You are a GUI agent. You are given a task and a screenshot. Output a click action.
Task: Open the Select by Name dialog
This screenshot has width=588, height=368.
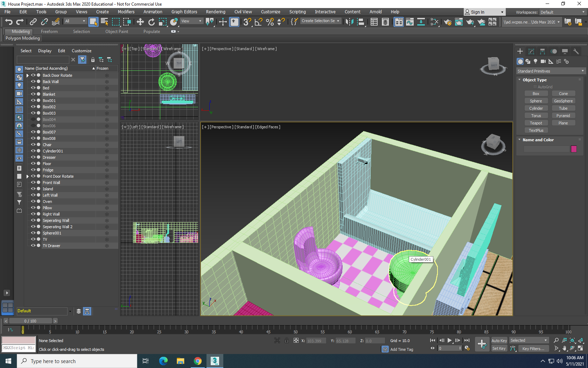click(x=104, y=22)
